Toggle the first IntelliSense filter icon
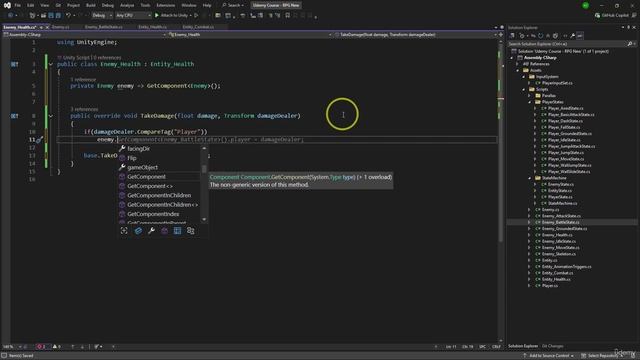The image size is (640, 360). [124, 231]
